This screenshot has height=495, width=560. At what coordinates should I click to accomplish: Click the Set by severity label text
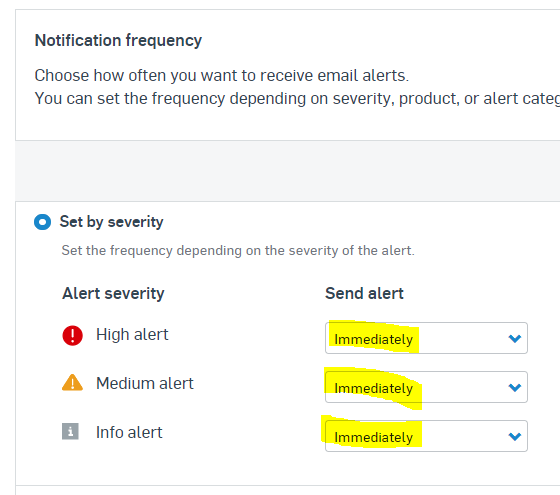point(111,222)
